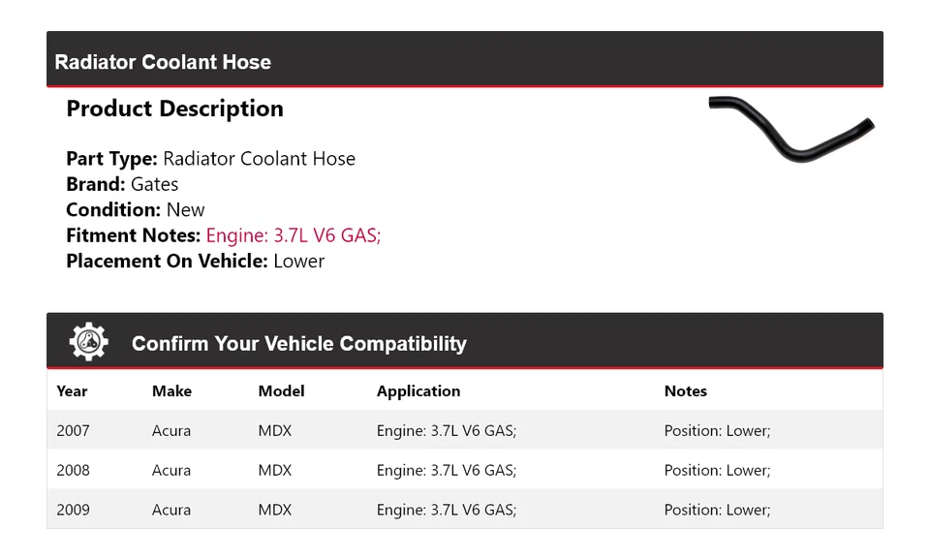
Task: Click the Application column header
Action: point(418,391)
